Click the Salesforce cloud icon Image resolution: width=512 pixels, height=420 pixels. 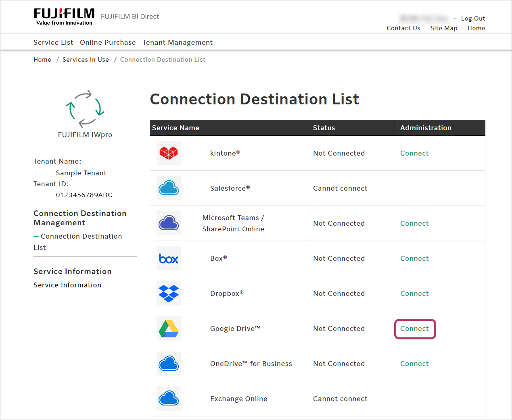click(169, 188)
